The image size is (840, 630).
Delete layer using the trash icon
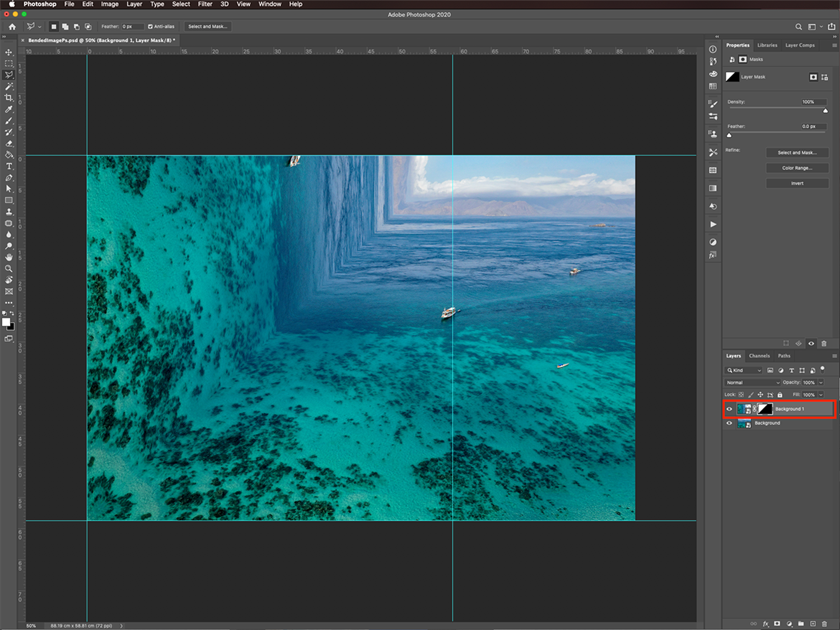coord(824,624)
